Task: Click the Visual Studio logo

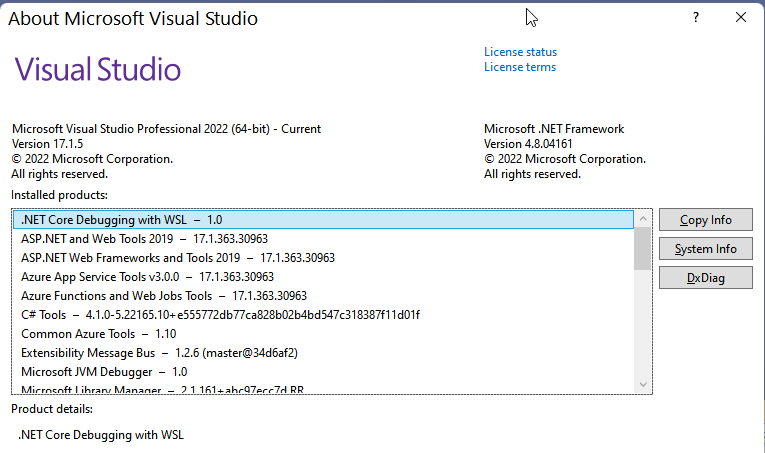Action: coord(98,69)
